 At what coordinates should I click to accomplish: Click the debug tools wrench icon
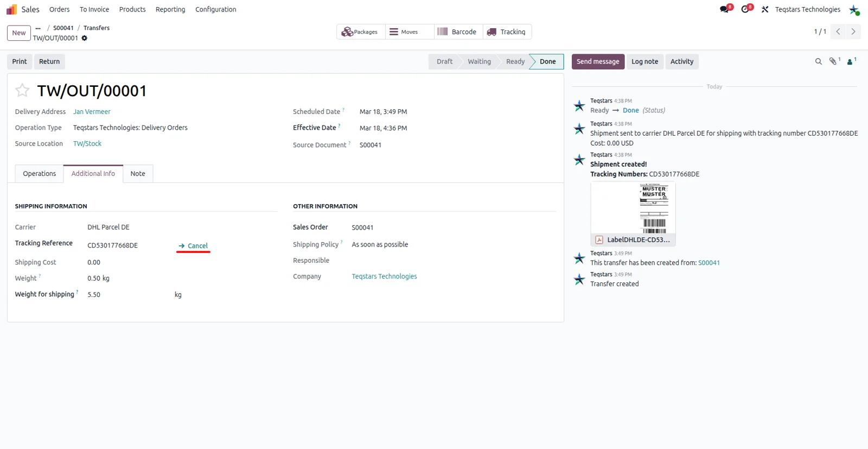pyautogui.click(x=765, y=9)
